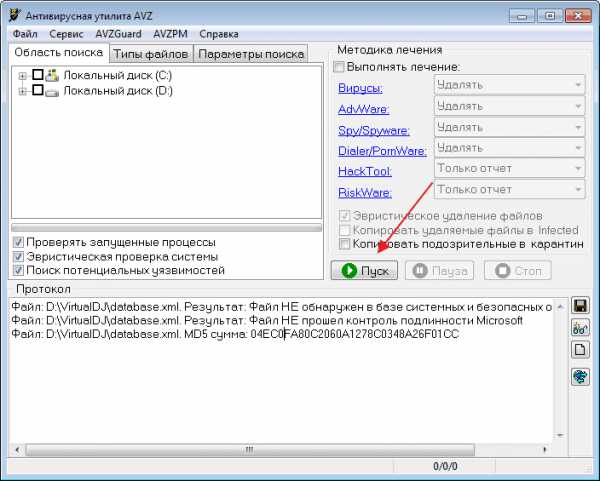Enable the Выполнять лечение checkbox
The height and width of the screenshot is (481, 600).
338,67
